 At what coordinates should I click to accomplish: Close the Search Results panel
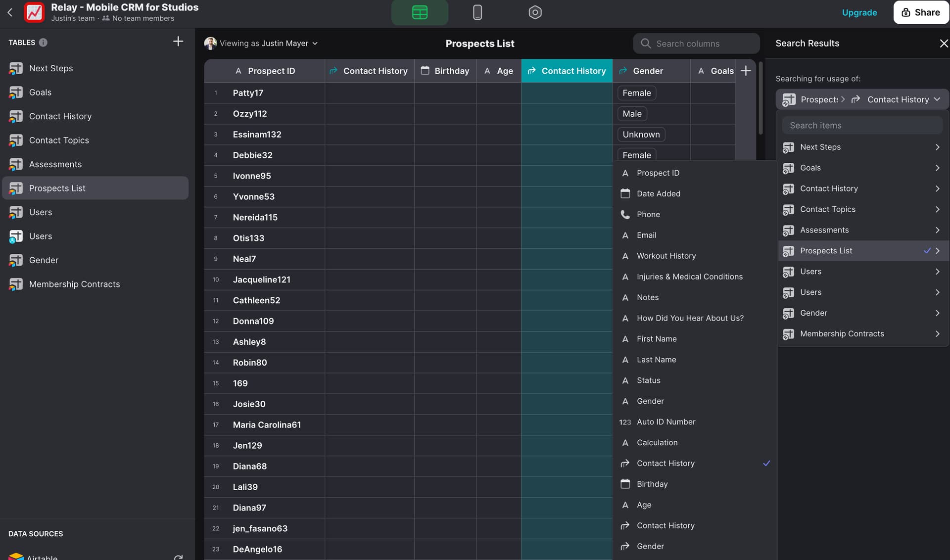click(x=944, y=44)
